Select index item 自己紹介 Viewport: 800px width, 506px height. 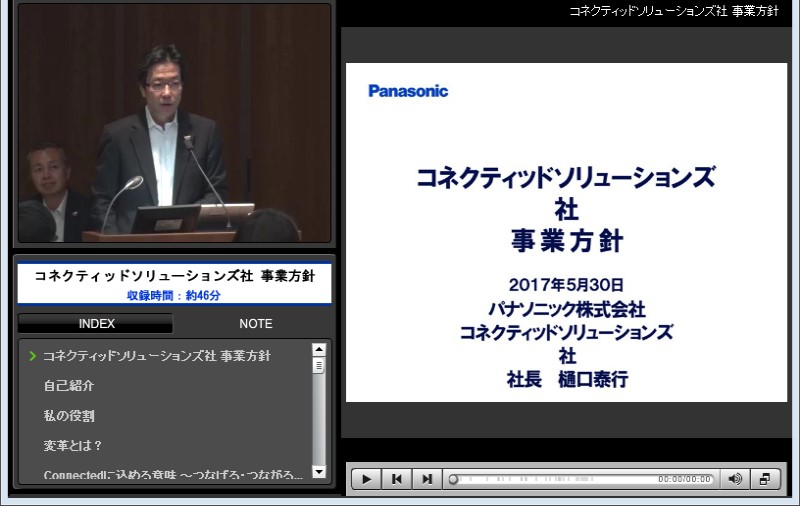[x=69, y=386]
